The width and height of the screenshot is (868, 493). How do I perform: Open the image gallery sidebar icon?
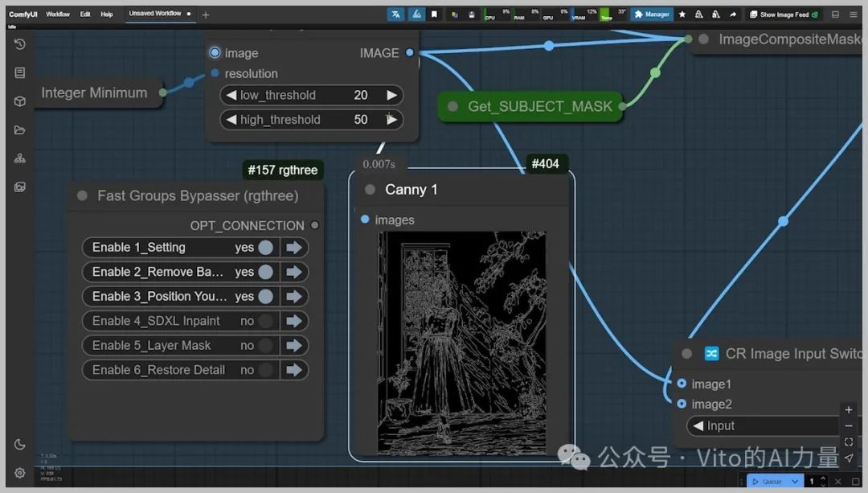pos(20,187)
